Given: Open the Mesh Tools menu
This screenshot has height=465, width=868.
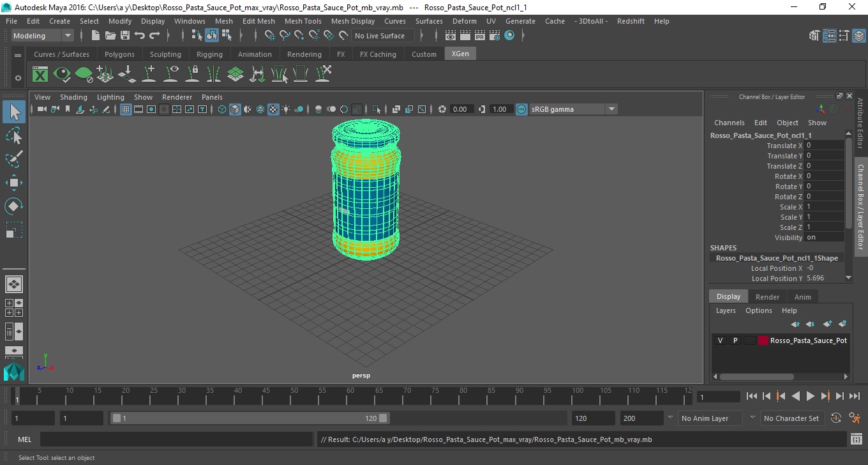Looking at the screenshot, I should pyautogui.click(x=303, y=21).
